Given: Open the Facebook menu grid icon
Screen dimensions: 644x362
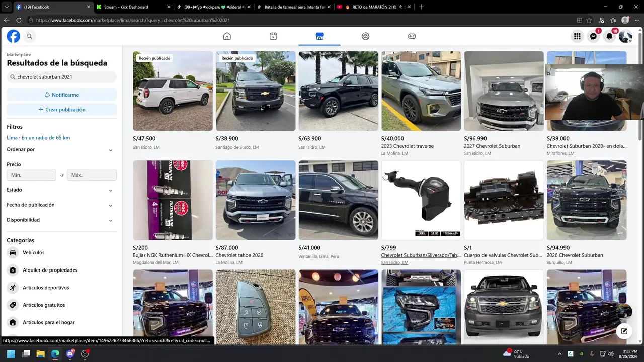Looking at the screenshot, I should (577, 36).
